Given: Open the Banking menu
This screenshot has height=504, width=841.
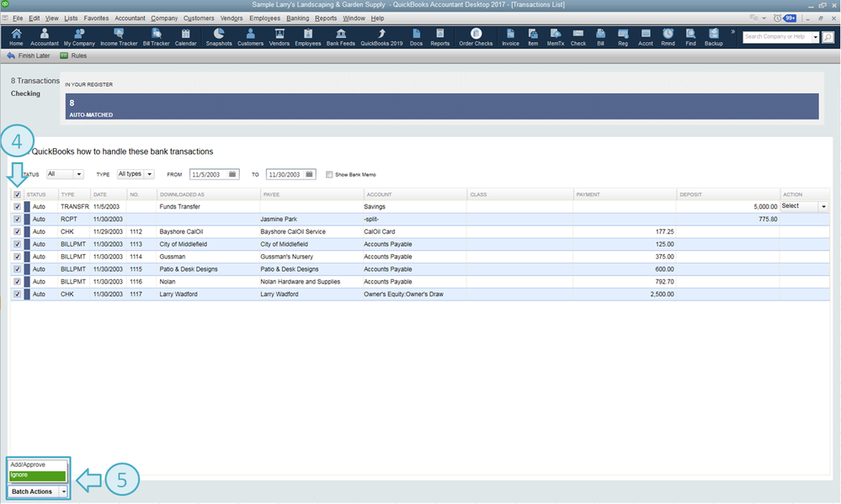Looking at the screenshot, I should (x=298, y=19).
